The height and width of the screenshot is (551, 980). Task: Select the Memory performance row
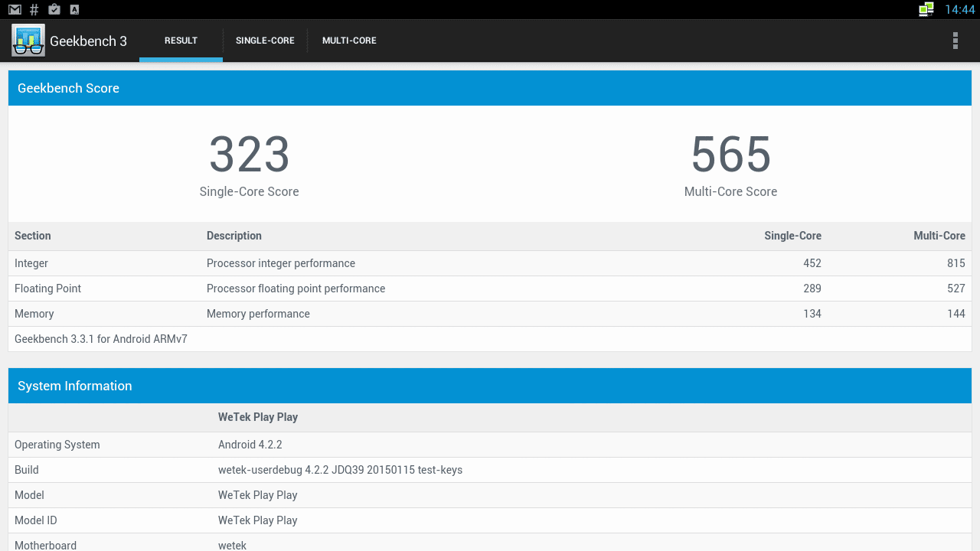pyautogui.click(x=489, y=314)
